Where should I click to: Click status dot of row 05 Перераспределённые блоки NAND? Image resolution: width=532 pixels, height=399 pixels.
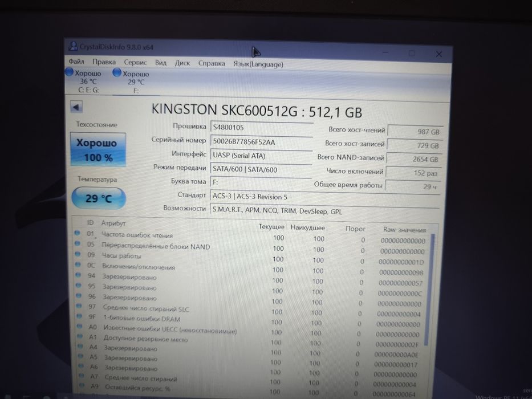[78, 243]
